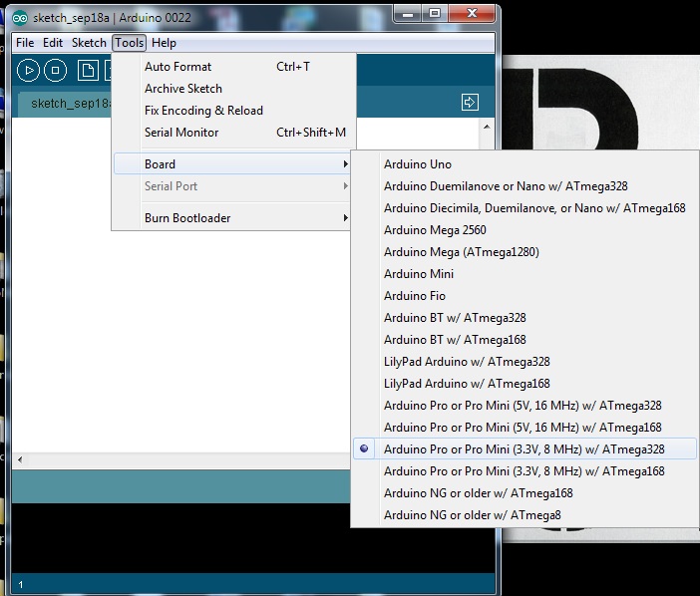700x596 pixels.
Task: Select Pro Mini (3.3V, 8 MHz) w/ ATmega168
Action: point(525,471)
